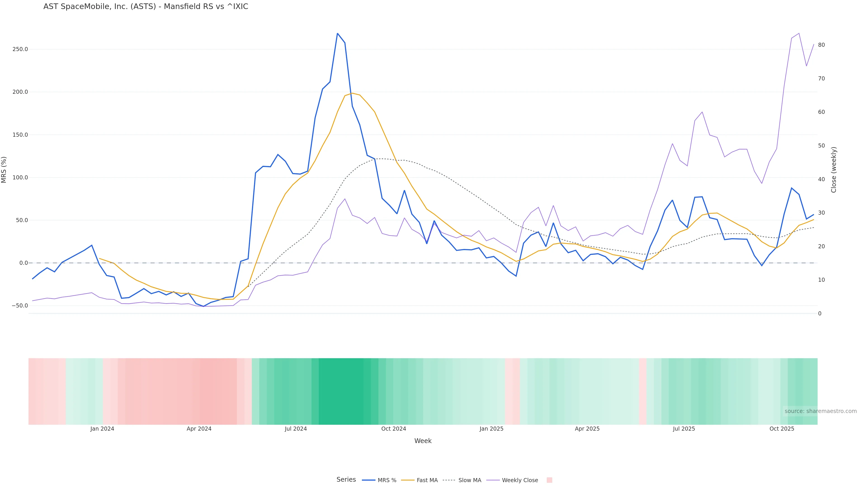Click the blue MRS % line sample icon
This screenshot has width=868, height=488.
tap(368, 480)
